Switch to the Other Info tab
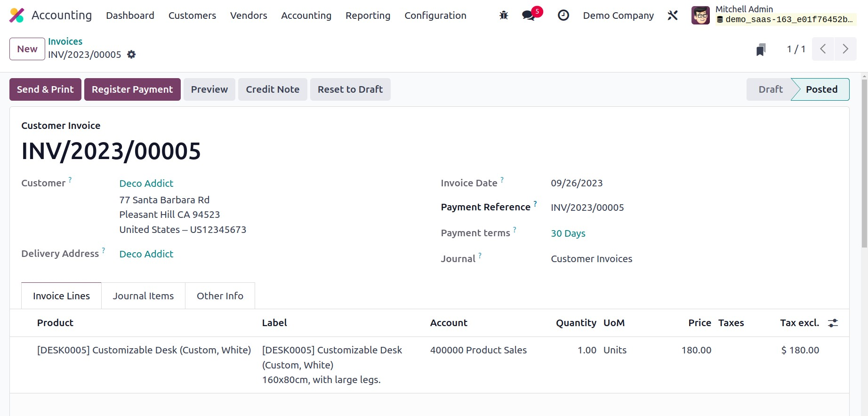The image size is (868, 416). click(x=220, y=296)
